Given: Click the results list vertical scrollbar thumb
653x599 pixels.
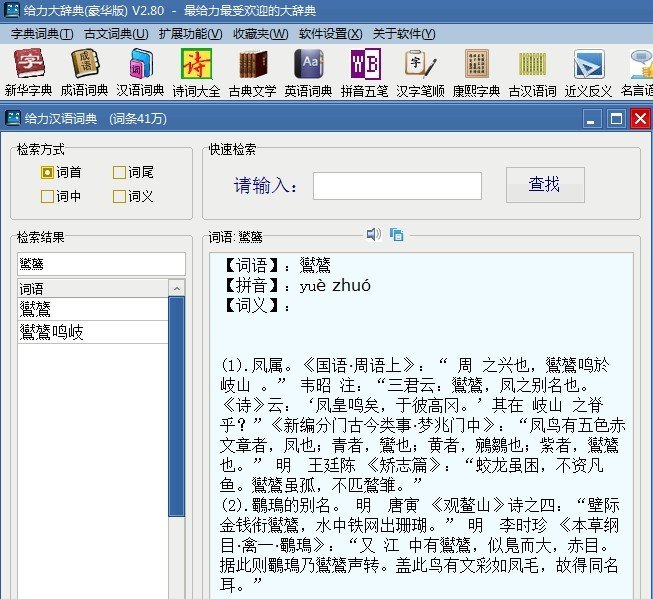Looking at the screenshot, I should 177,407.
